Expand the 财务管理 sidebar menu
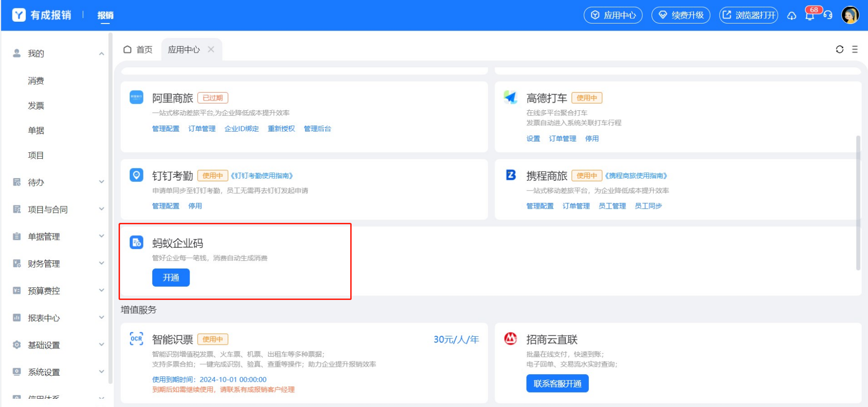 click(101, 263)
